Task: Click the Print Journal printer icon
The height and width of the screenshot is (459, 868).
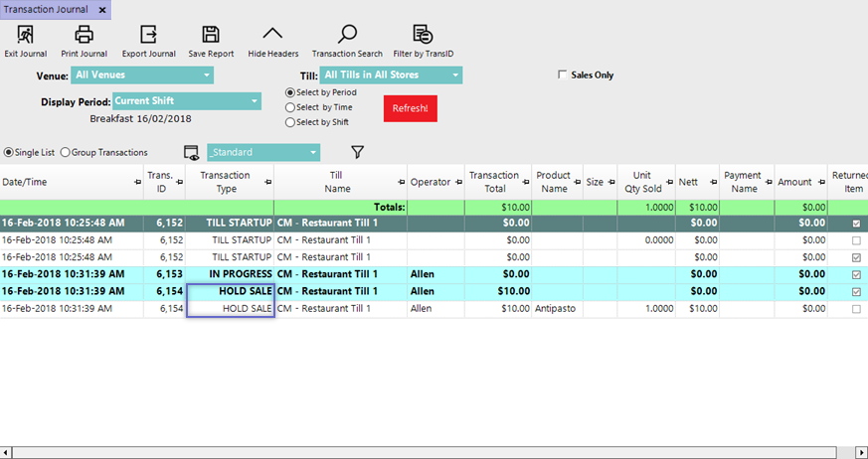Action: [x=85, y=36]
